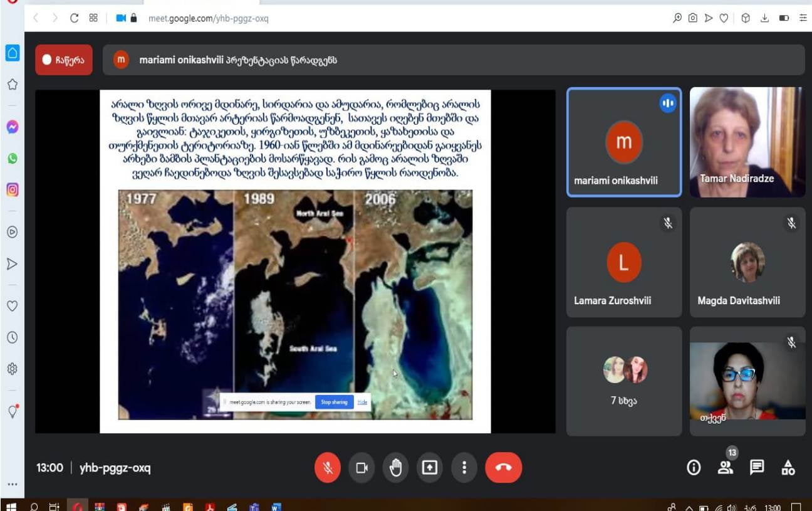
Task: Hang up with the red leave call button
Action: coord(503,468)
